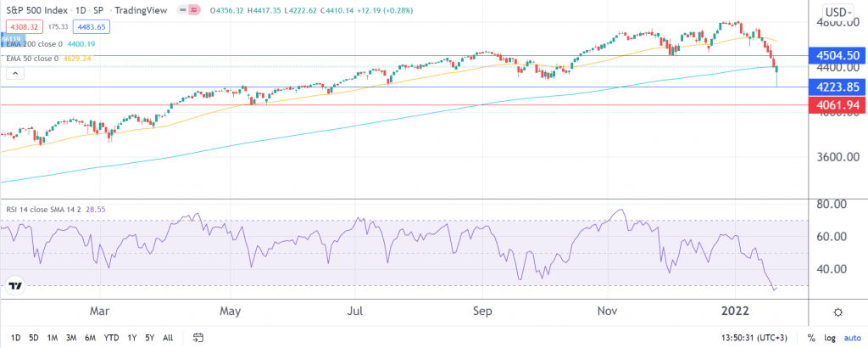The height and width of the screenshot is (348, 868).
Task: Click the blue 4483.65 buy price button
Action: tap(92, 26)
